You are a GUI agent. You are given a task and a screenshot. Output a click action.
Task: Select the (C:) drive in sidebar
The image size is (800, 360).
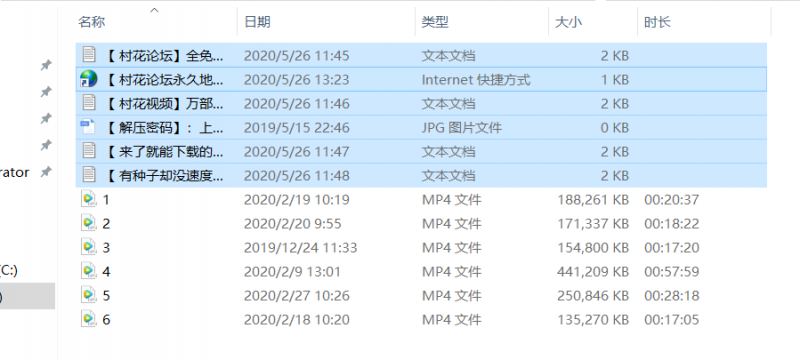click(x=9, y=271)
